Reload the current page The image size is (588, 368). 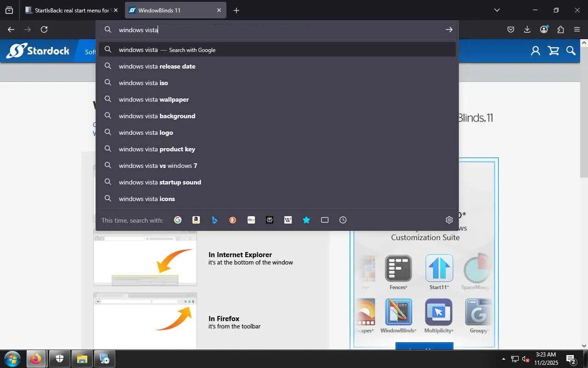(44, 29)
